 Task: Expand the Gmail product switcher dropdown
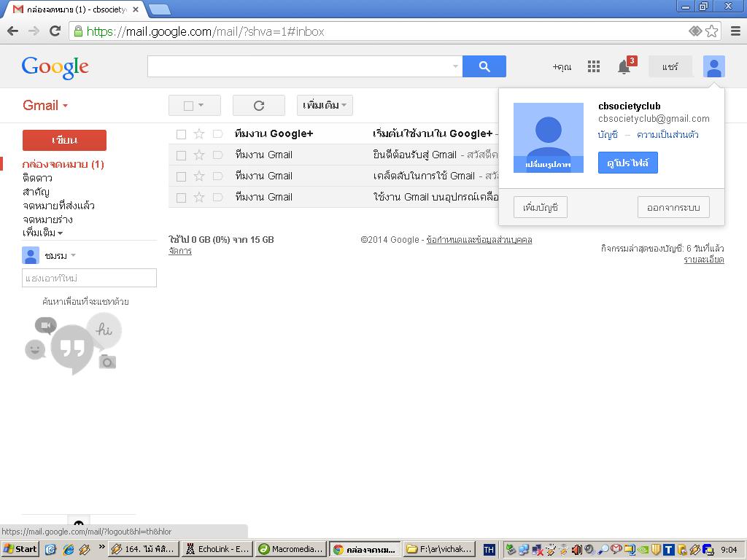[45, 105]
